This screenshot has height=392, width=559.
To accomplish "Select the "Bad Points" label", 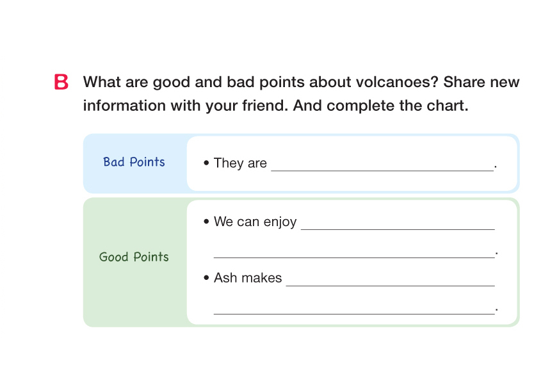I will [x=134, y=162].
